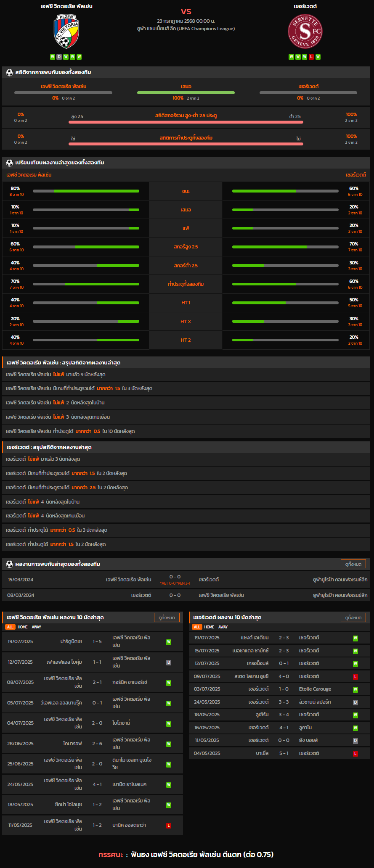Click the '5 - 1' score on 04/05/2025 Servette row
374x868 pixels.
(284, 753)
